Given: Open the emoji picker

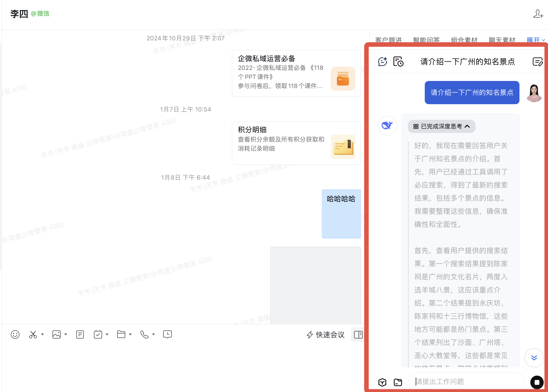Looking at the screenshot, I should [x=15, y=334].
